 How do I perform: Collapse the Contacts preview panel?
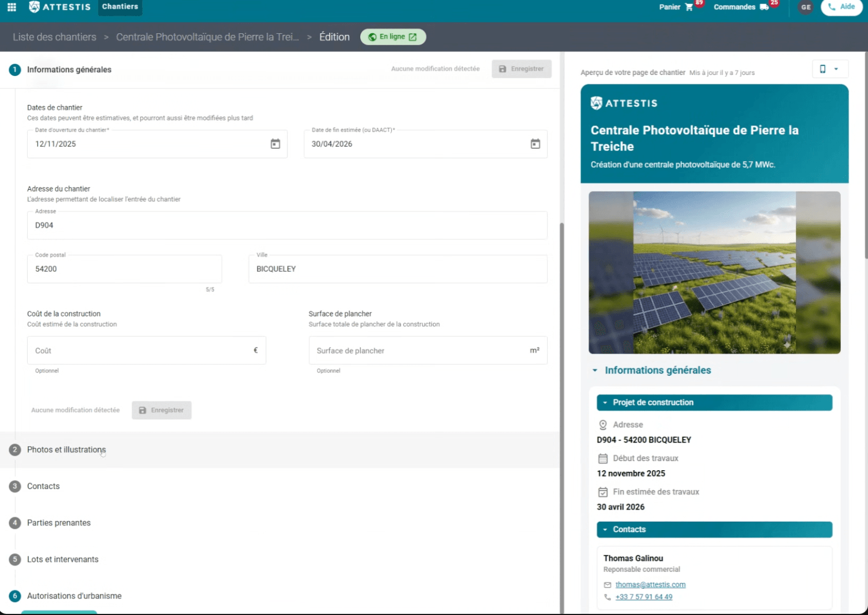point(605,530)
